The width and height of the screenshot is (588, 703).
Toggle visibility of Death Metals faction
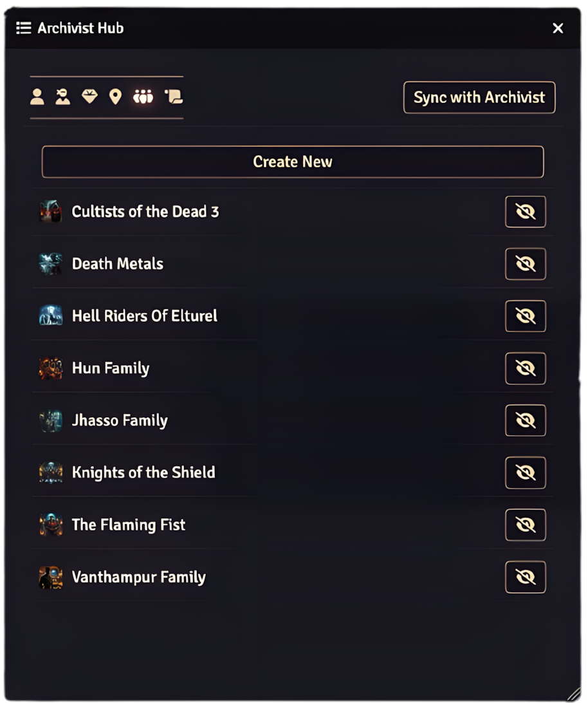tap(525, 264)
